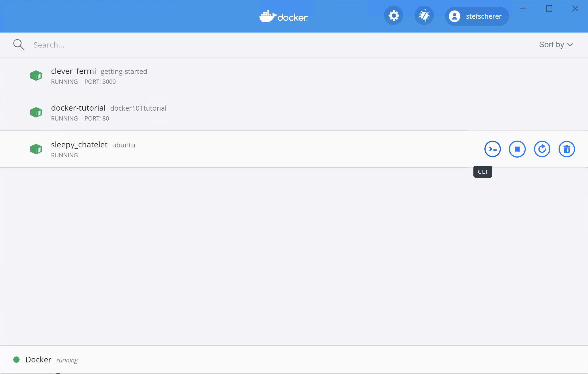Click the clever_fermi container icon
This screenshot has width=588, height=374.
click(x=36, y=76)
